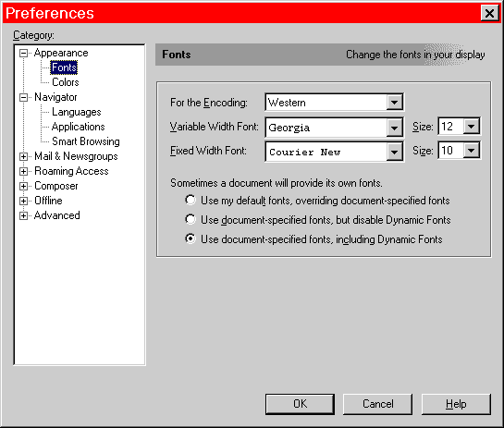Select Mail & Newsgroups category label
Image resolution: width=504 pixels, height=428 pixels.
pos(76,156)
